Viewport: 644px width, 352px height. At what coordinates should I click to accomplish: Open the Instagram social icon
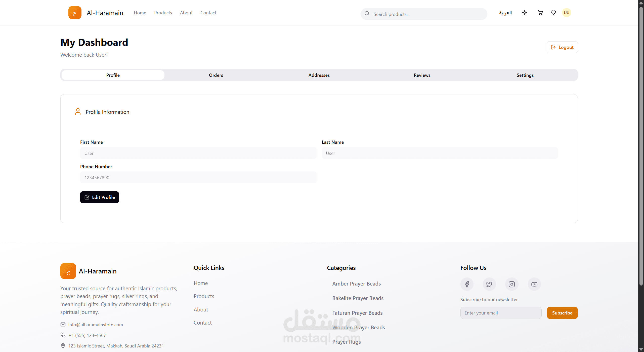coord(512,284)
